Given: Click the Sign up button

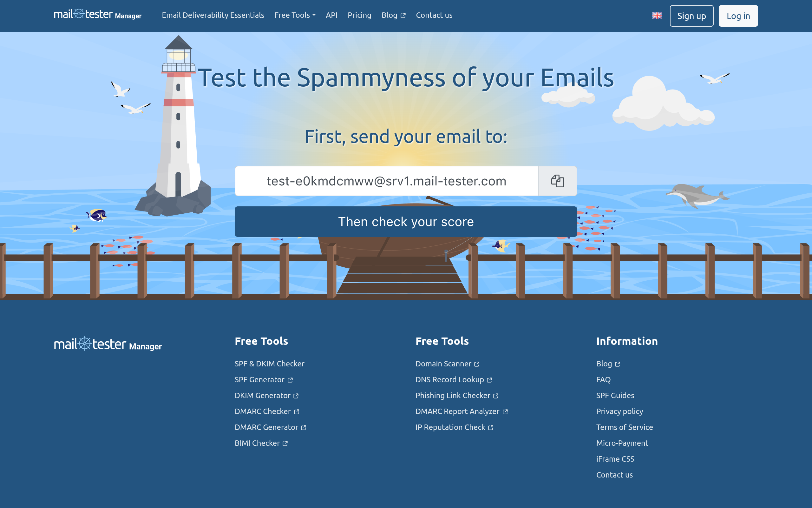Looking at the screenshot, I should tap(691, 16).
